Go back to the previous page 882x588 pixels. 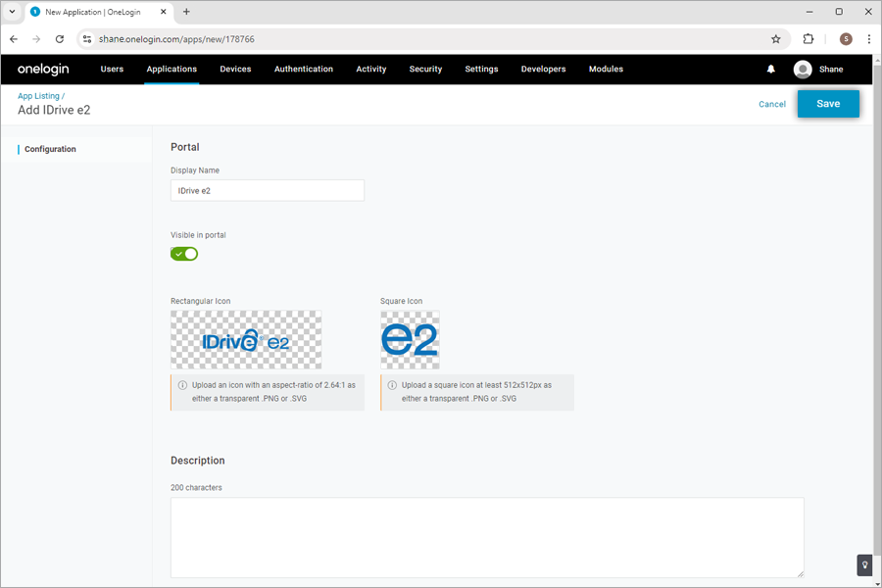[14, 39]
